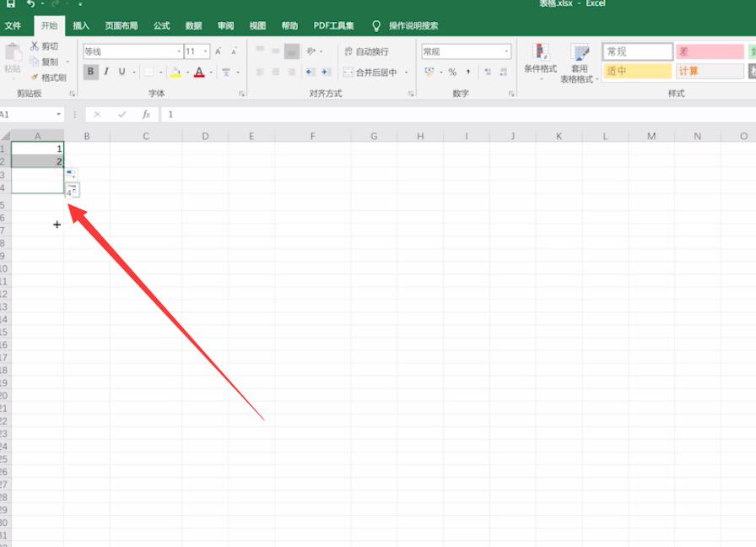Select column B header
The image size is (756, 547).
click(87, 136)
